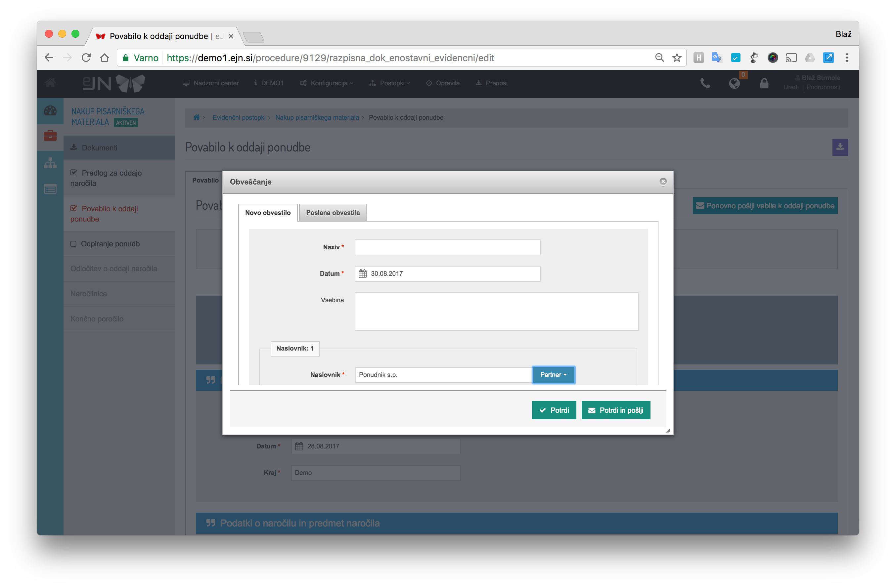Click NAKUP PISARNIŠKEGA MATERIALA sidebar title
This screenshot has height=588, width=896.
[108, 117]
